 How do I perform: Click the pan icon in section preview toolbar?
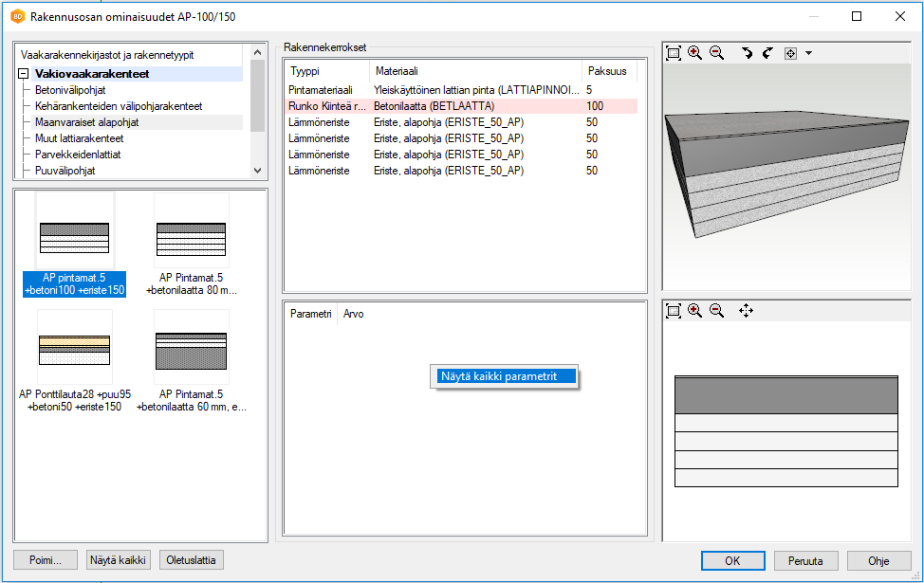pos(746,310)
